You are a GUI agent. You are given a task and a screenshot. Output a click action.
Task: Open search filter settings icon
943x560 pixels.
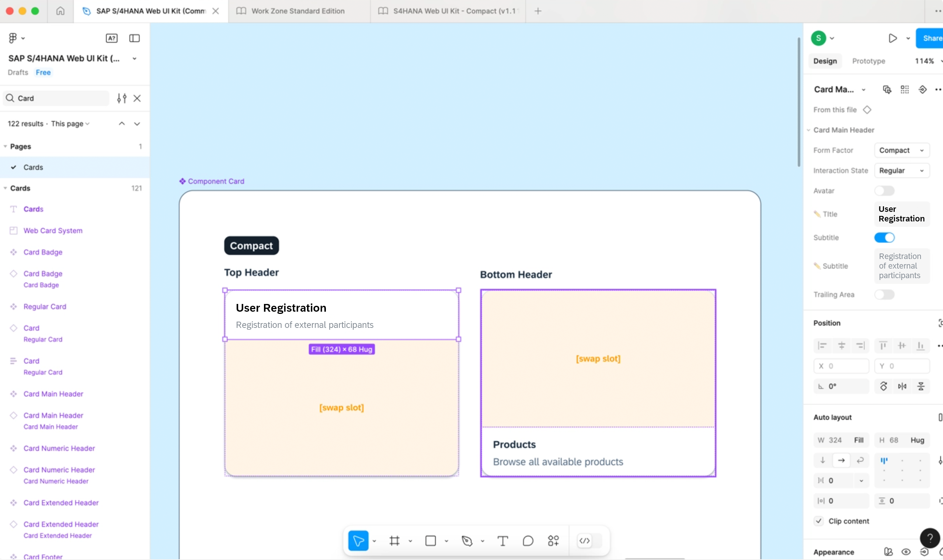point(122,98)
